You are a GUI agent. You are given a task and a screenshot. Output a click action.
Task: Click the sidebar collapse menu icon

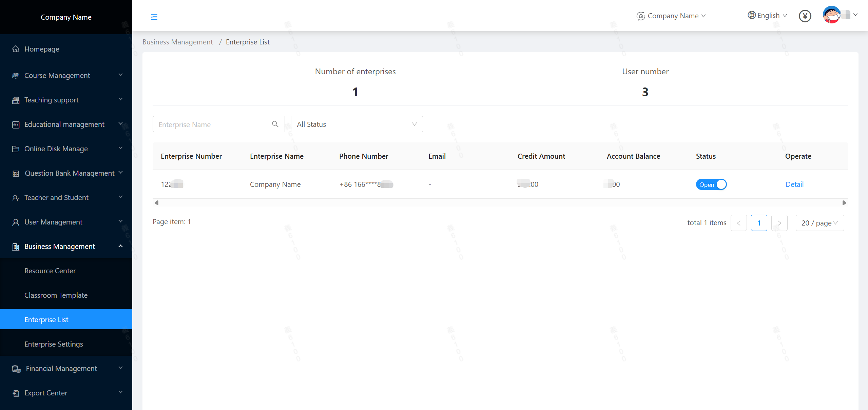154,17
